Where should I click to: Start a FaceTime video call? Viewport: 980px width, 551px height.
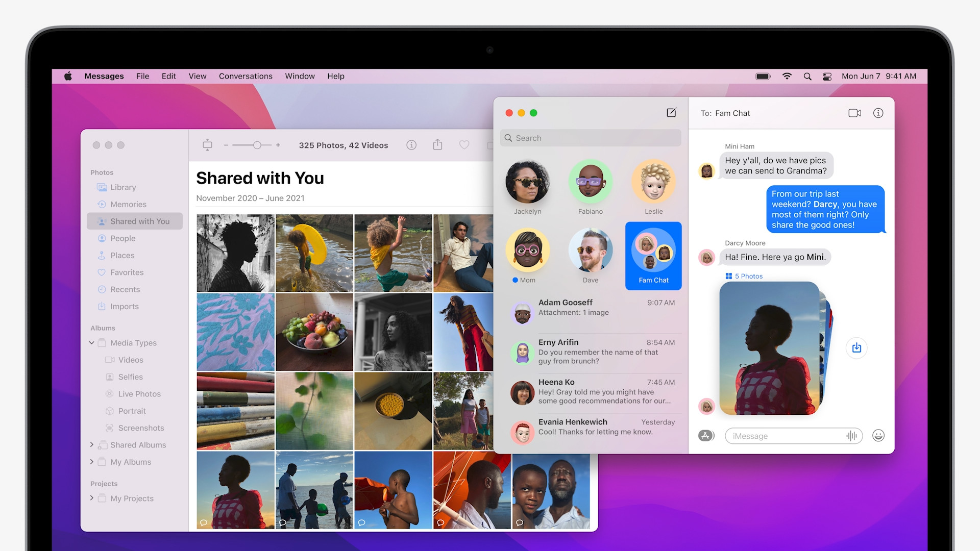pyautogui.click(x=854, y=113)
